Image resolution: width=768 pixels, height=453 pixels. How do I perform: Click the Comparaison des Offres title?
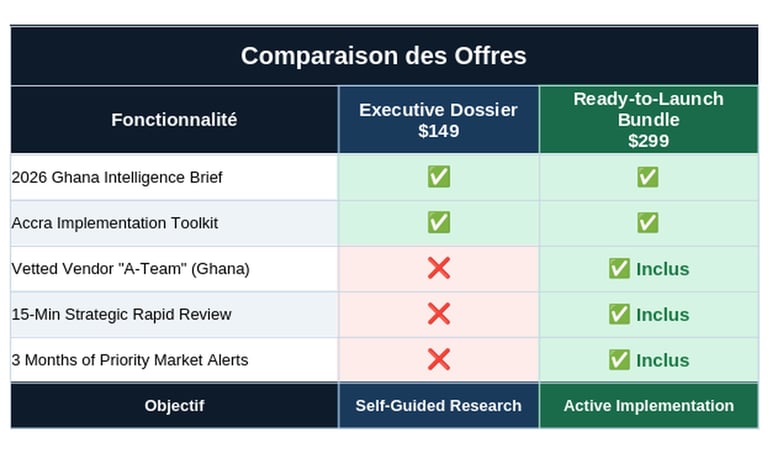384,55
